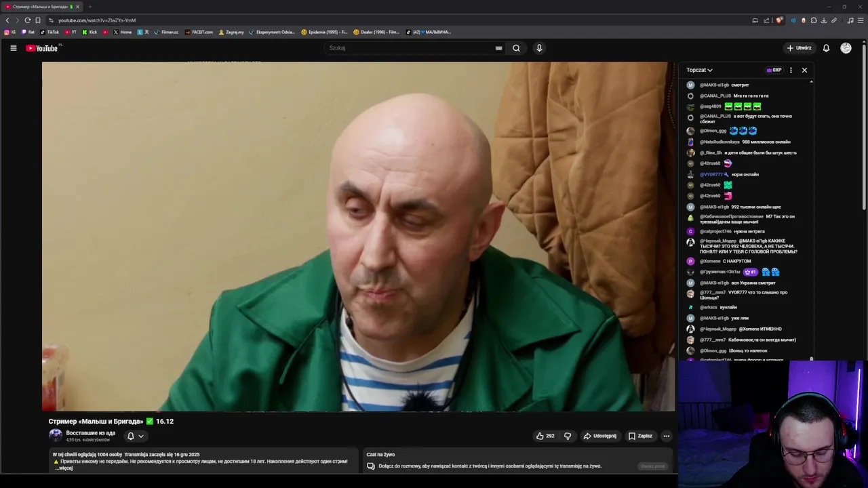
Task: Open the Dealer (1996) bookmark
Action: point(376,32)
